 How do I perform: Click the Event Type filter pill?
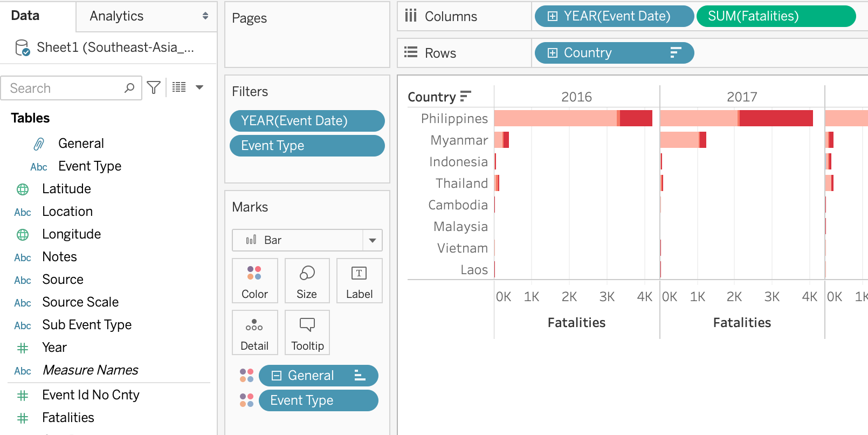click(x=307, y=146)
